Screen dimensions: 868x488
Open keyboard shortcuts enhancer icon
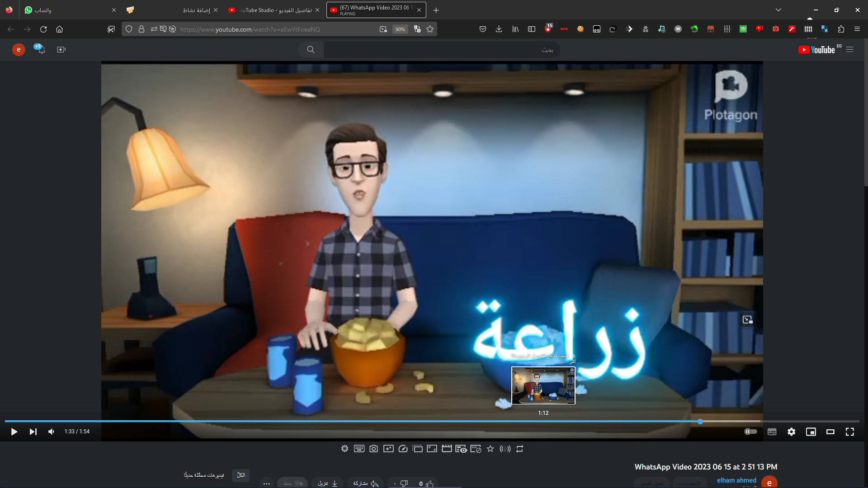tap(359, 449)
